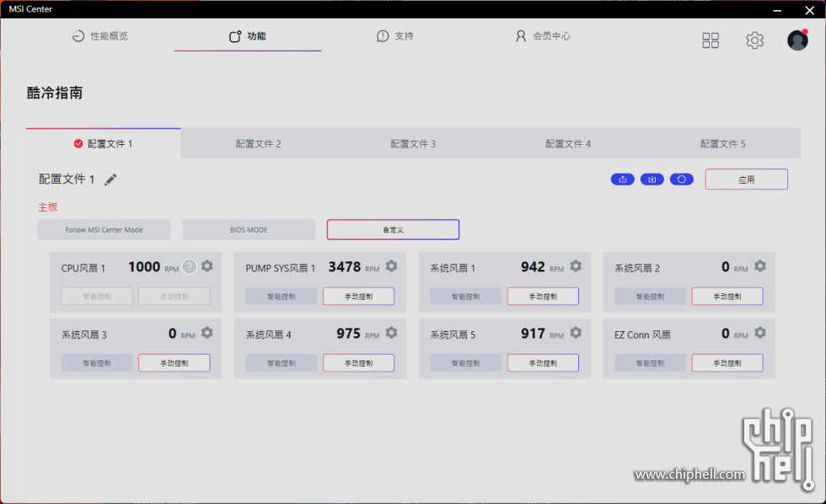Choose 智能控制 for 系统风扇 3
Image resolution: width=826 pixels, height=504 pixels.
(97, 363)
